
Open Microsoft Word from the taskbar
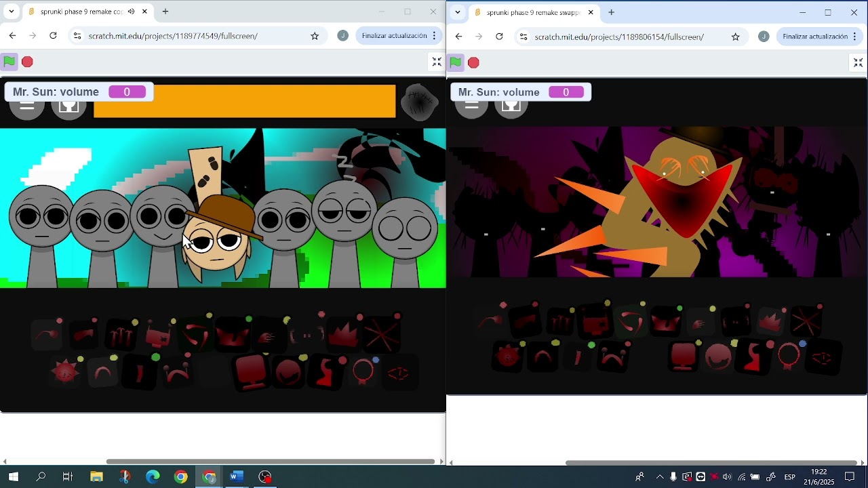click(x=236, y=477)
